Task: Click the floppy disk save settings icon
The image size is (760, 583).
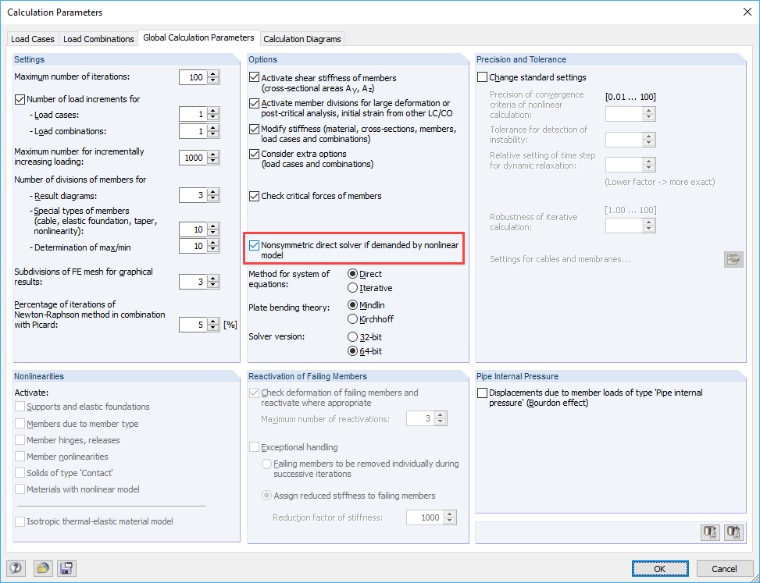Action: (x=66, y=568)
